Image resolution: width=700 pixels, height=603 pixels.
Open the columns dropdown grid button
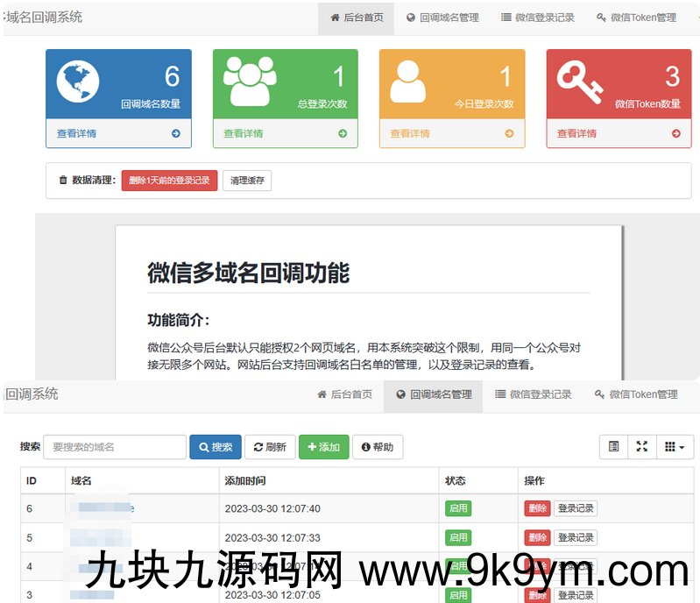point(675,447)
